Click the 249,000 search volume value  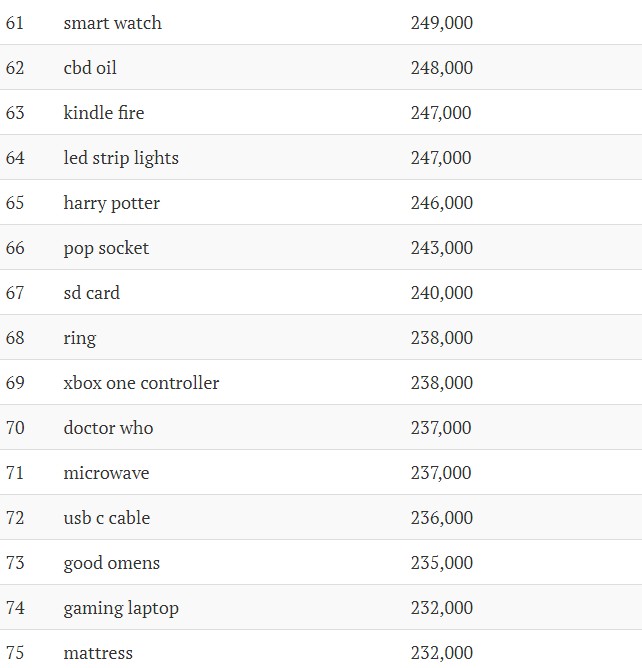[442, 23]
